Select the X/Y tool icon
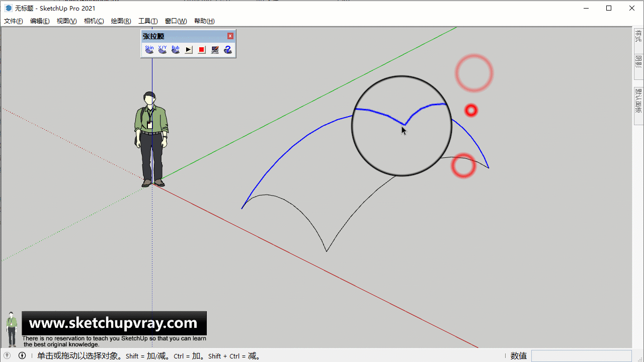The image size is (644, 362). coord(163,49)
